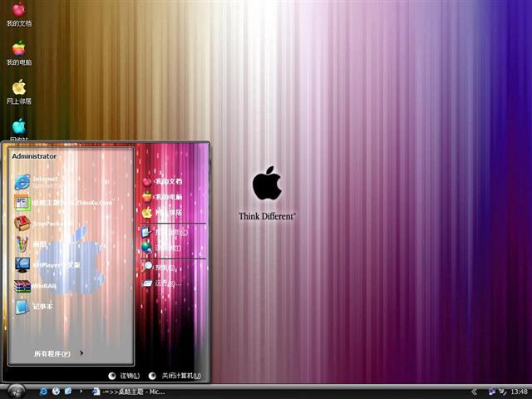
Task: Open globe network connections entry in Start menu
Action: click(x=161, y=248)
